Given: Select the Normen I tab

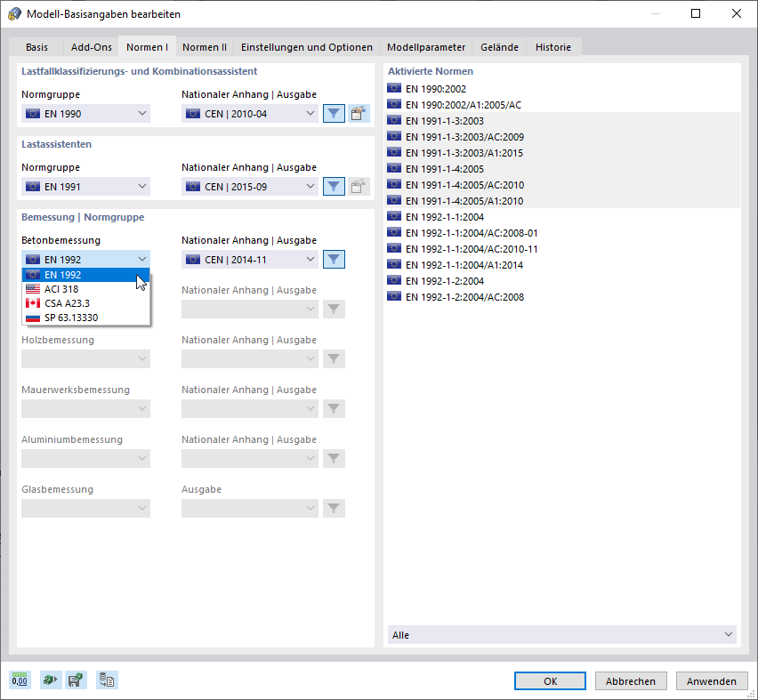Looking at the screenshot, I should [x=147, y=47].
